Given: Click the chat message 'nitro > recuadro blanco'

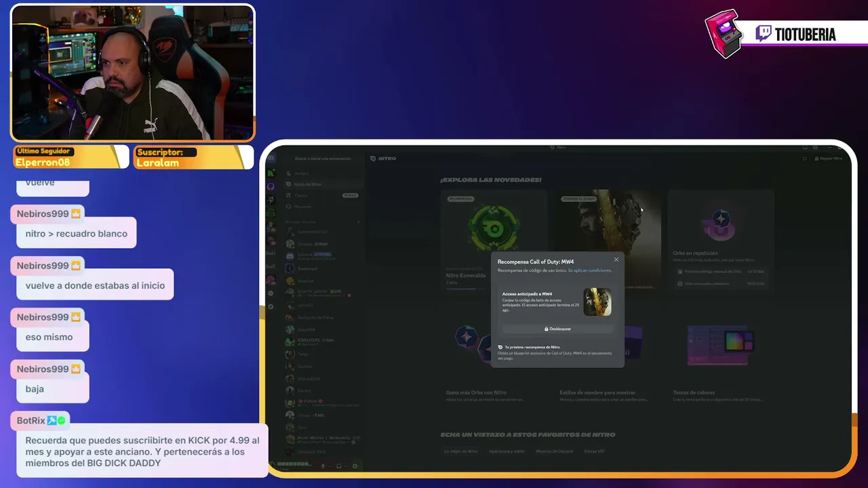Looking at the screenshot, I should (76, 234).
